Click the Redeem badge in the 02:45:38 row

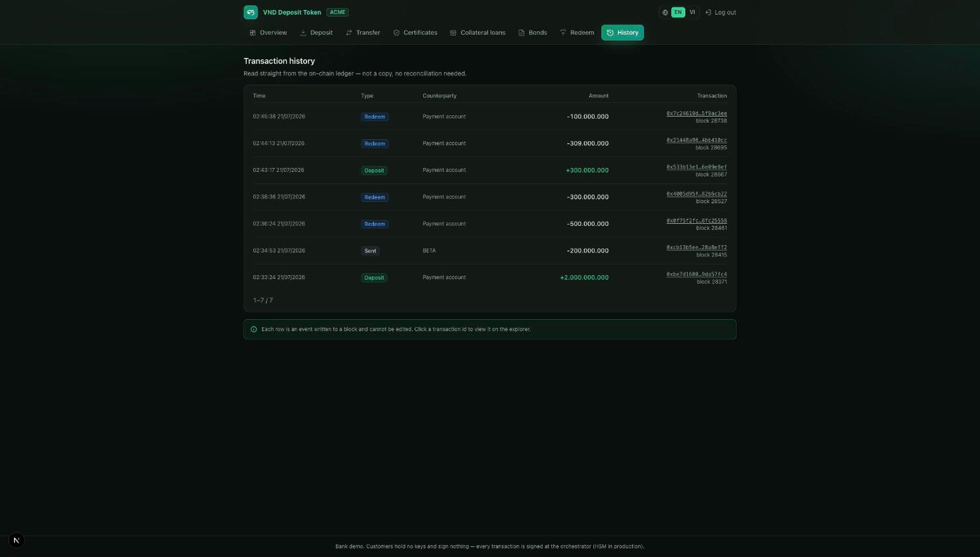pyautogui.click(x=375, y=117)
